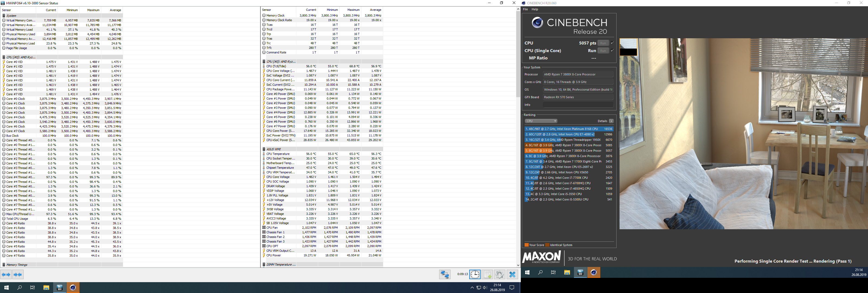Image resolution: width=868 pixels, height=293 pixels.
Task: Expand the ranking Details arrow
Action: point(611,121)
